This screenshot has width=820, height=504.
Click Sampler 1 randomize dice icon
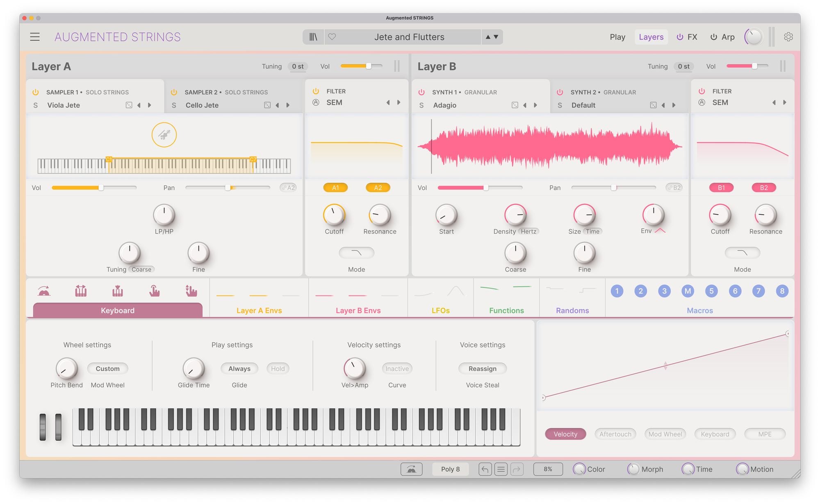(129, 105)
